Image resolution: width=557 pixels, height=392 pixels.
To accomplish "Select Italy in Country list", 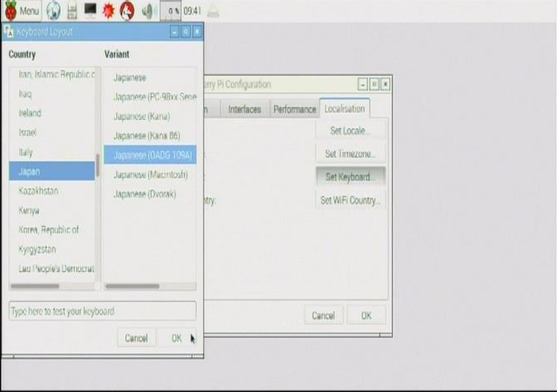I will 52,152.
